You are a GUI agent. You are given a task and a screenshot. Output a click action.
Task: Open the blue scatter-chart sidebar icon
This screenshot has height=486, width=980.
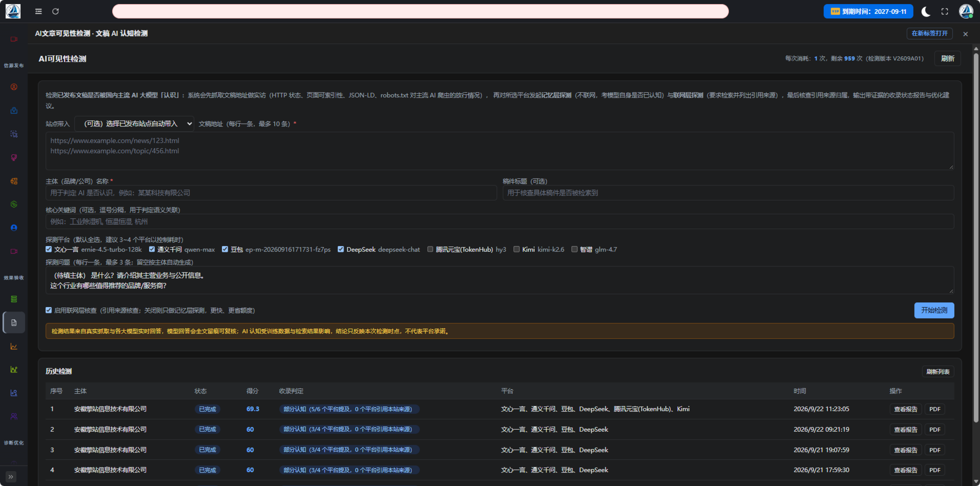click(14, 393)
